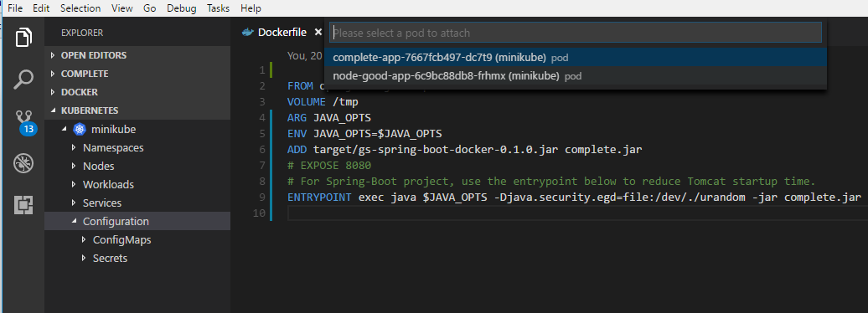
Task: Open the Debug bug icon
Action: [x=23, y=163]
